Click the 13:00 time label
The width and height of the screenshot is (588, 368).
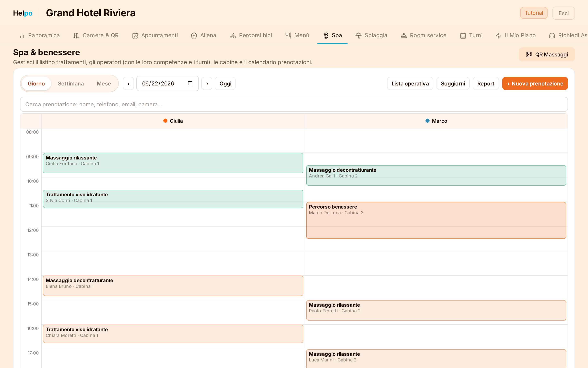33,255
